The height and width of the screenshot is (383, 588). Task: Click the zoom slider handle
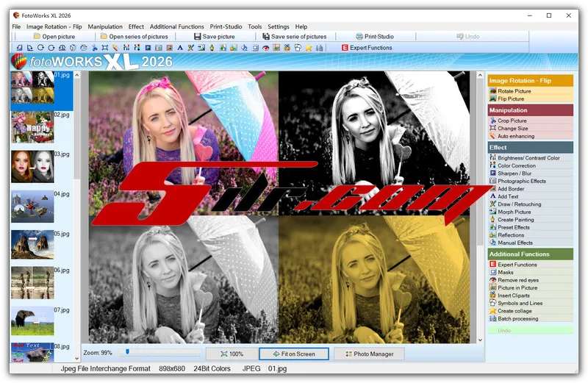[x=122, y=353]
